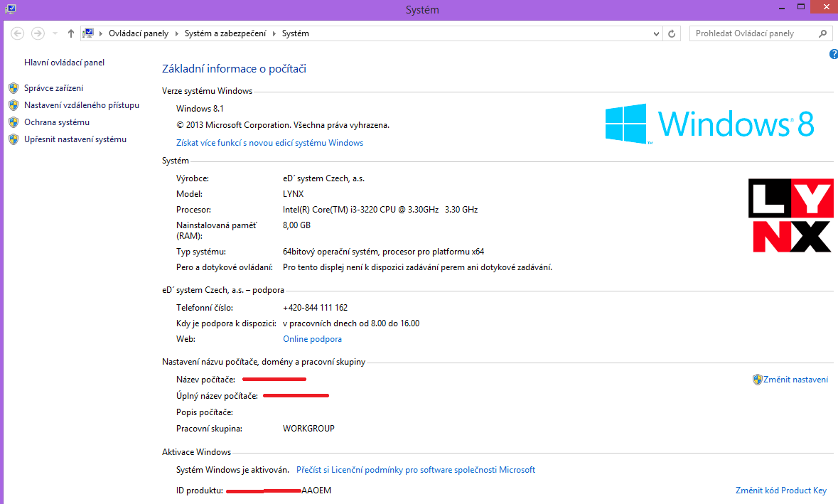
Task: Open Online podpora web link
Action: (312, 339)
